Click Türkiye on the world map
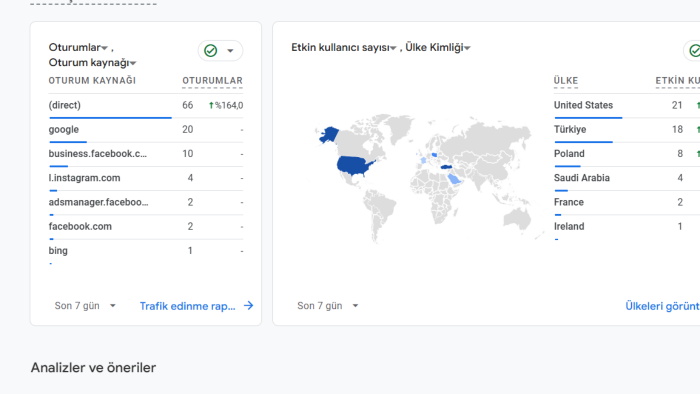The image size is (700, 394). (446, 167)
